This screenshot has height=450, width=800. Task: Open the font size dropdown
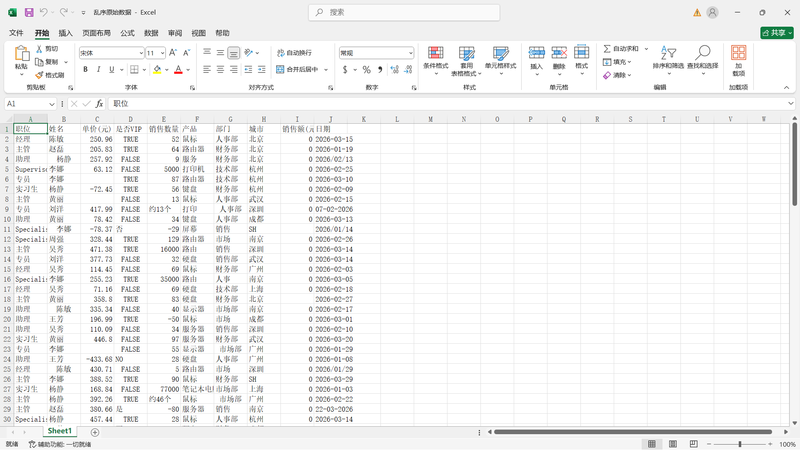(162, 53)
